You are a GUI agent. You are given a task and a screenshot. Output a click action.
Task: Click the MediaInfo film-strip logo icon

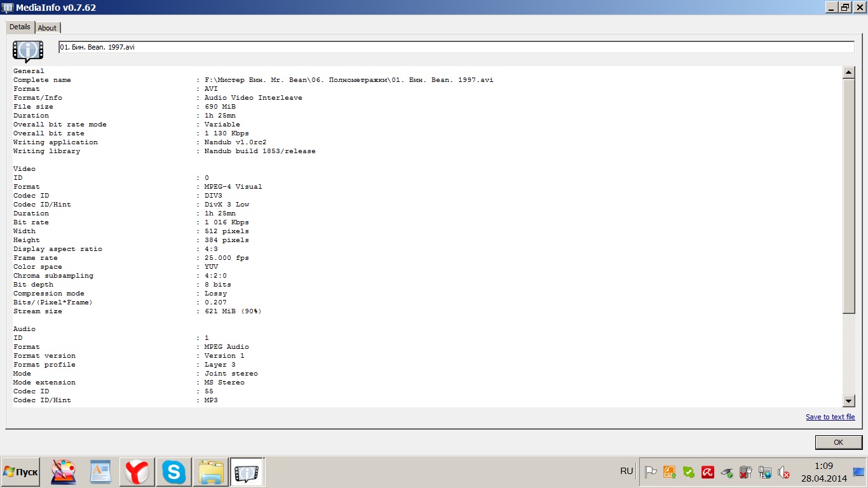pos(28,50)
